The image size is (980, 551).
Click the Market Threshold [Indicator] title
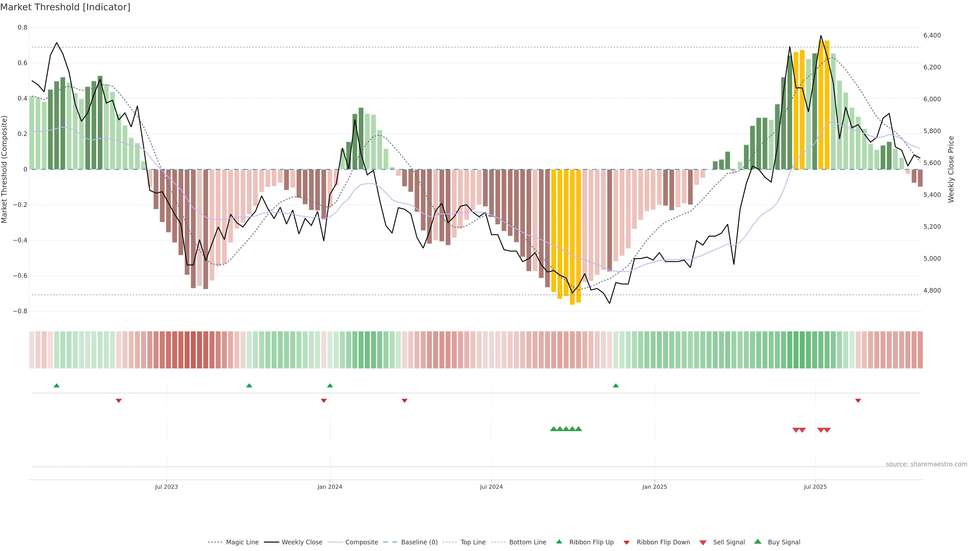coord(65,7)
